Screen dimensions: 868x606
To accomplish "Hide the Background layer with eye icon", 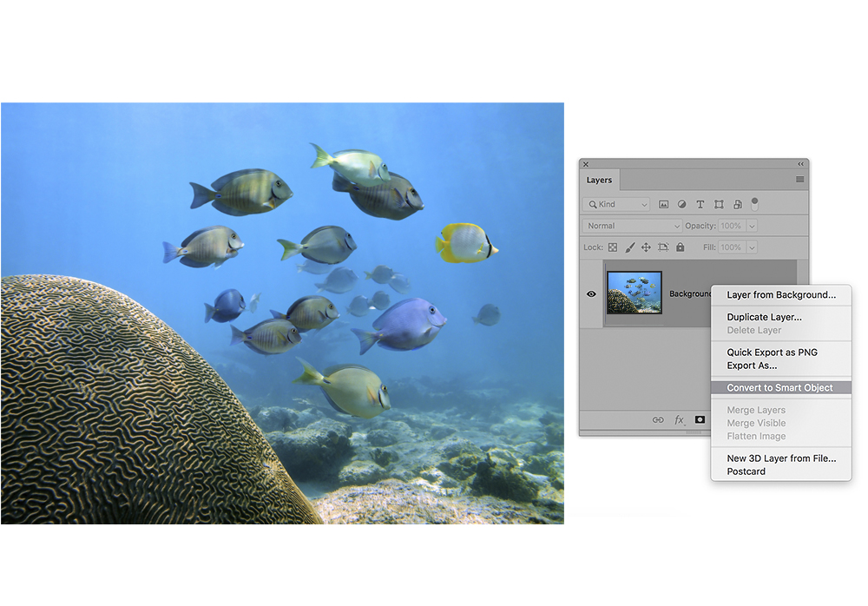I will click(x=592, y=294).
